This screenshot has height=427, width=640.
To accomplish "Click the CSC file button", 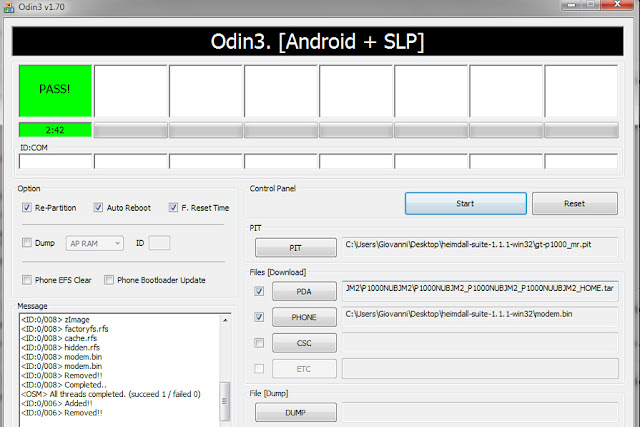I will click(304, 343).
